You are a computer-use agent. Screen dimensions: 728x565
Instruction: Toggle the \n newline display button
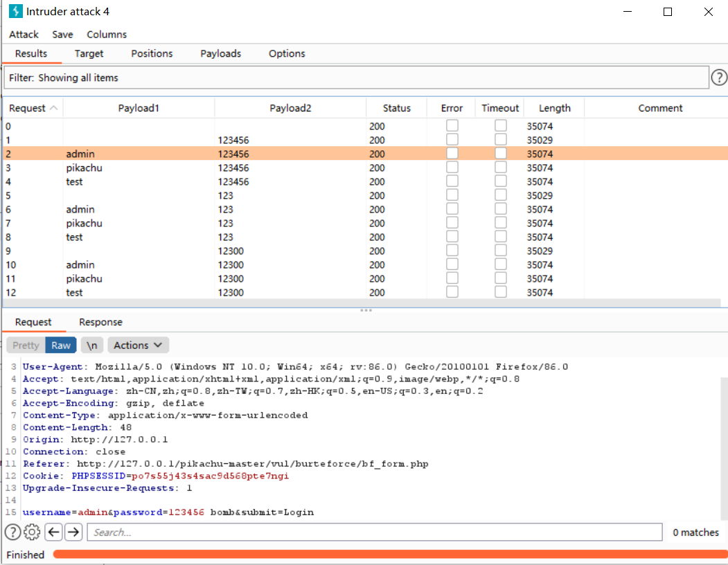(91, 346)
